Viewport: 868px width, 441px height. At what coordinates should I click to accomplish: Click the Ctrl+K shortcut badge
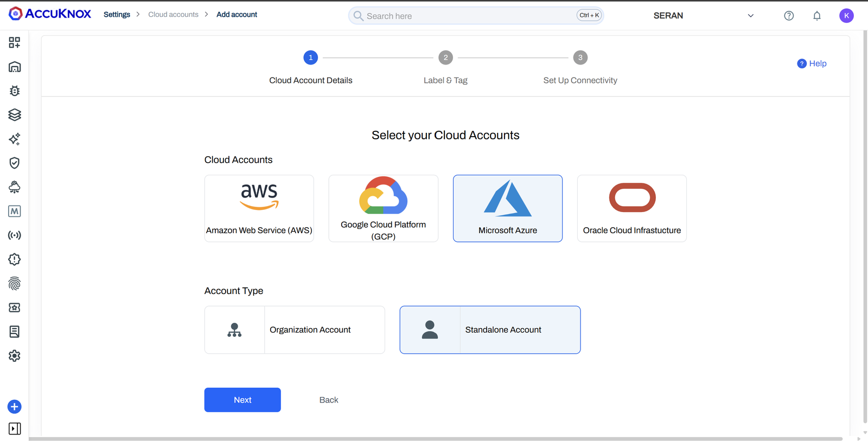pyautogui.click(x=589, y=15)
